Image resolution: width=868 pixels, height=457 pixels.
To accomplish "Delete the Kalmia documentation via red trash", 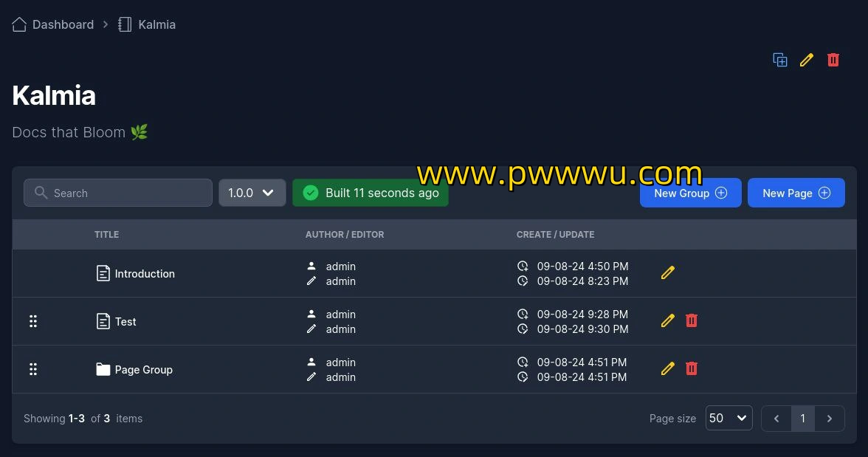I will click(x=833, y=60).
